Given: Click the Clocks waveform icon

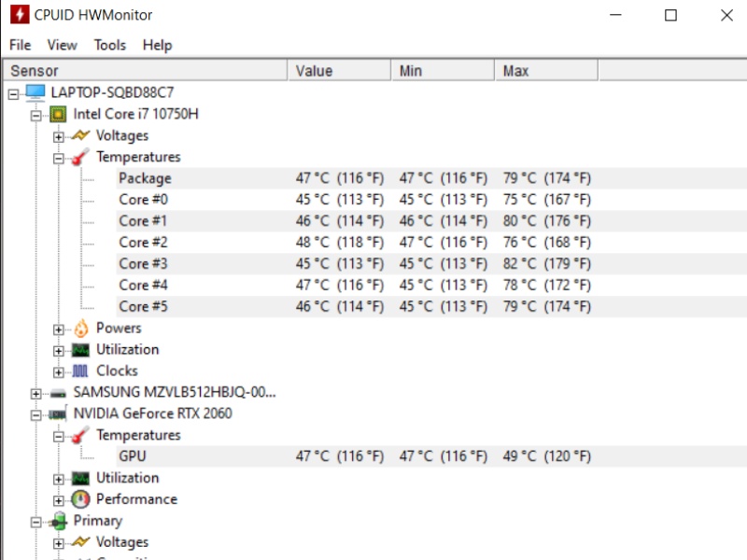Looking at the screenshot, I should (x=80, y=371).
